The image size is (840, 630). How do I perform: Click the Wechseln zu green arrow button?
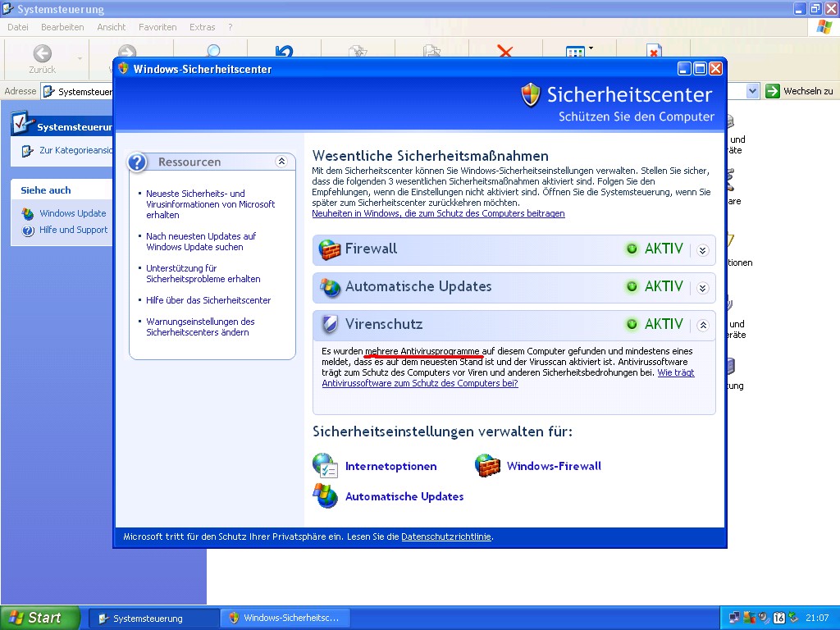pyautogui.click(x=773, y=91)
